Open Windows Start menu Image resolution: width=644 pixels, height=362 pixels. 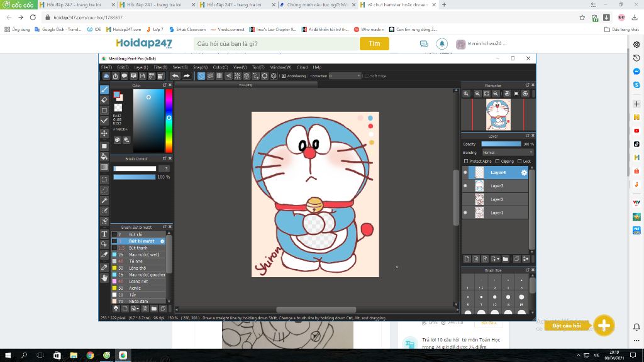pos(8,355)
